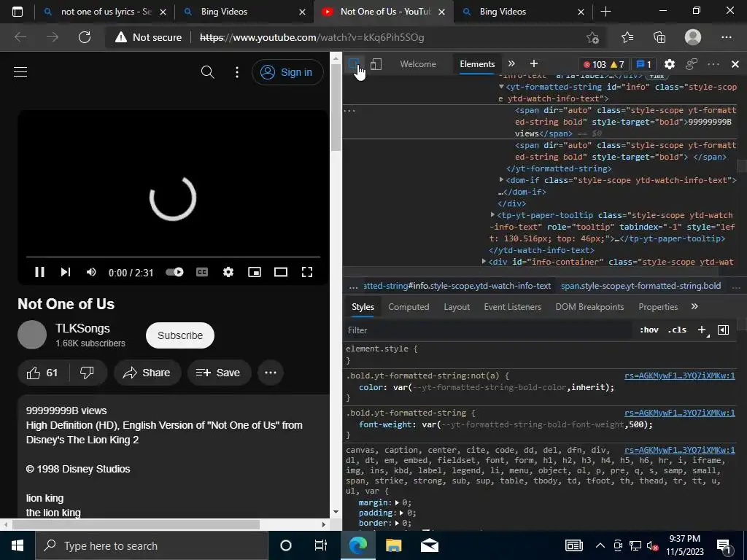Share the Not One of Us video
The width and height of the screenshot is (747, 560).
pos(147,373)
